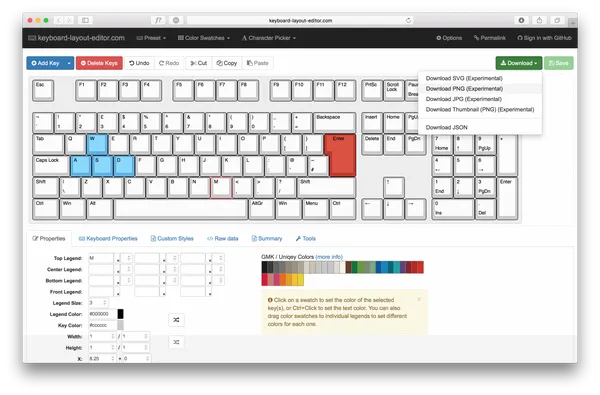Viewport: 600px width, 395px height.
Task: Select the Tab key on keyboard
Action: click(48, 144)
